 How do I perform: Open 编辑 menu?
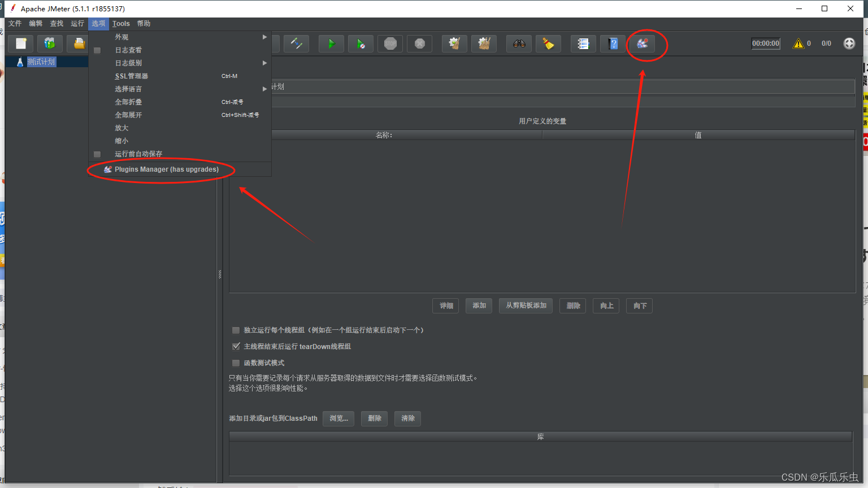pos(36,24)
